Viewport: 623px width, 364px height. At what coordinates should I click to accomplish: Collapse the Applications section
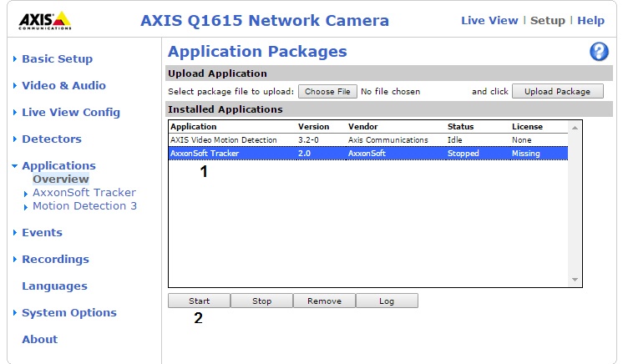coord(58,166)
